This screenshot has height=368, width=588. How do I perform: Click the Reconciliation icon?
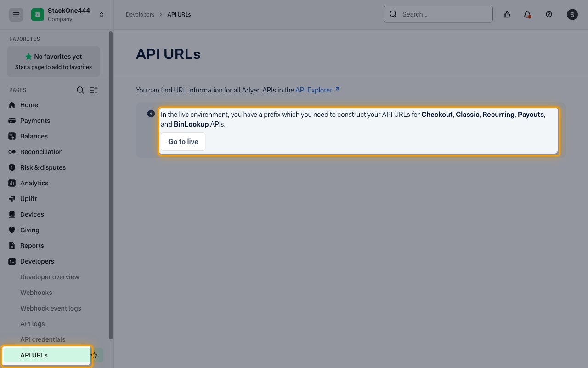(x=12, y=152)
